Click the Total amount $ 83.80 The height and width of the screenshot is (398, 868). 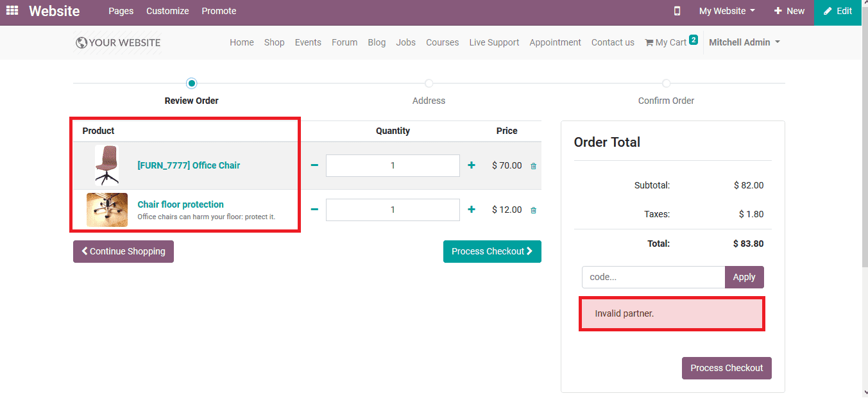coord(748,244)
